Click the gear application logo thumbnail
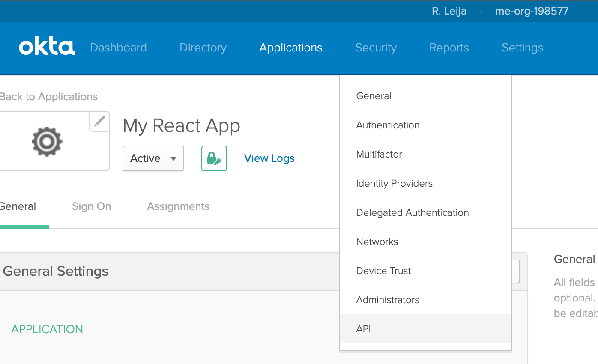 tap(47, 141)
